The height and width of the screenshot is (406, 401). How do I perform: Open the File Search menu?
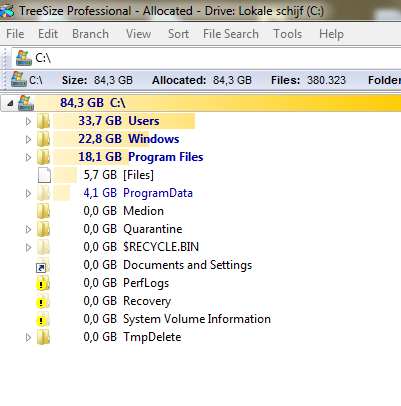(231, 34)
